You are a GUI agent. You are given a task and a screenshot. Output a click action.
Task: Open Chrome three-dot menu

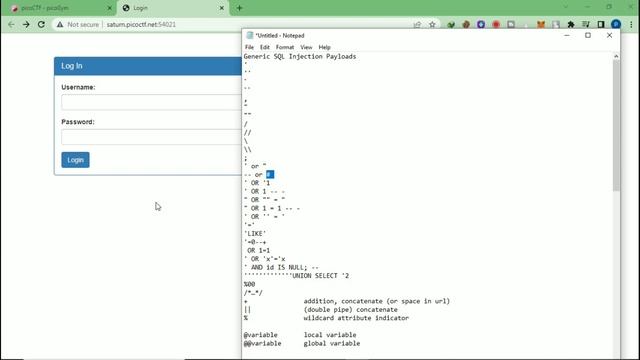pos(631,25)
